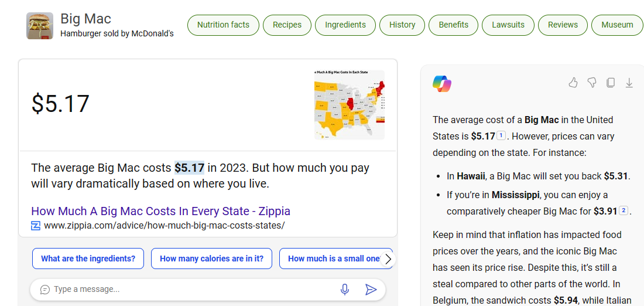Click the thumbs up icon in Copilot panel
This screenshot has height=306, width=644.
pos(573,83)
